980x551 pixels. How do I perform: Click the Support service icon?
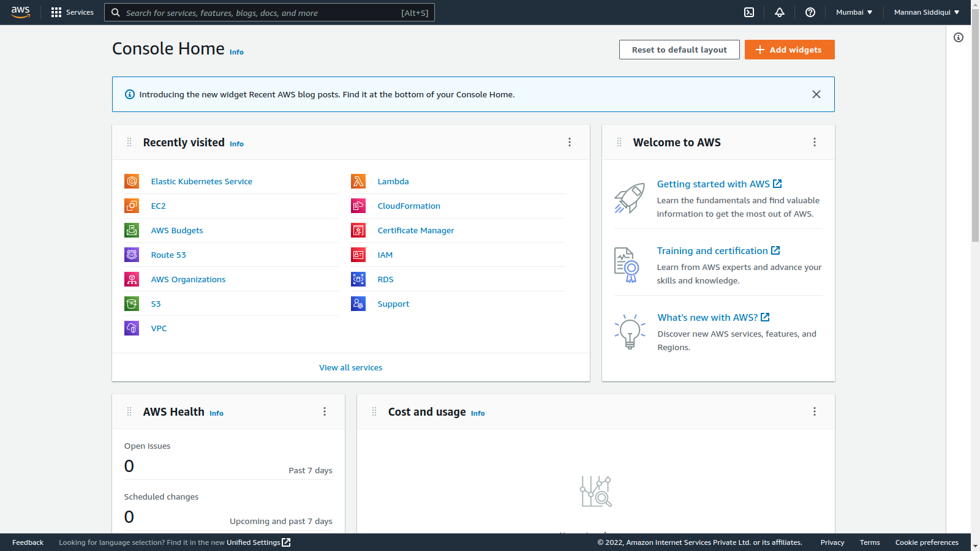pos(358,304)
